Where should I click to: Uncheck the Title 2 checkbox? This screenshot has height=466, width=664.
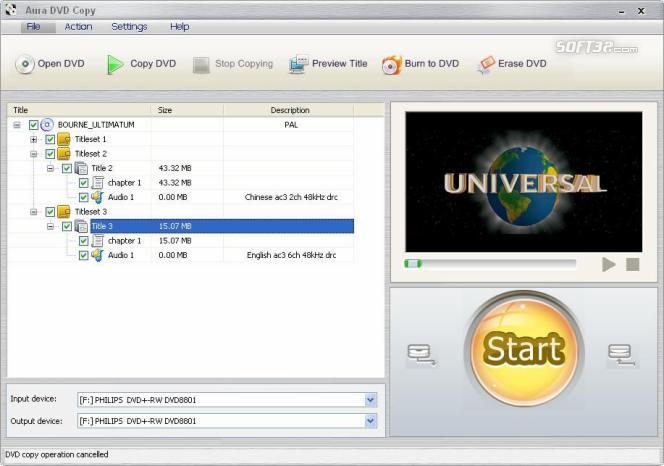67,168
